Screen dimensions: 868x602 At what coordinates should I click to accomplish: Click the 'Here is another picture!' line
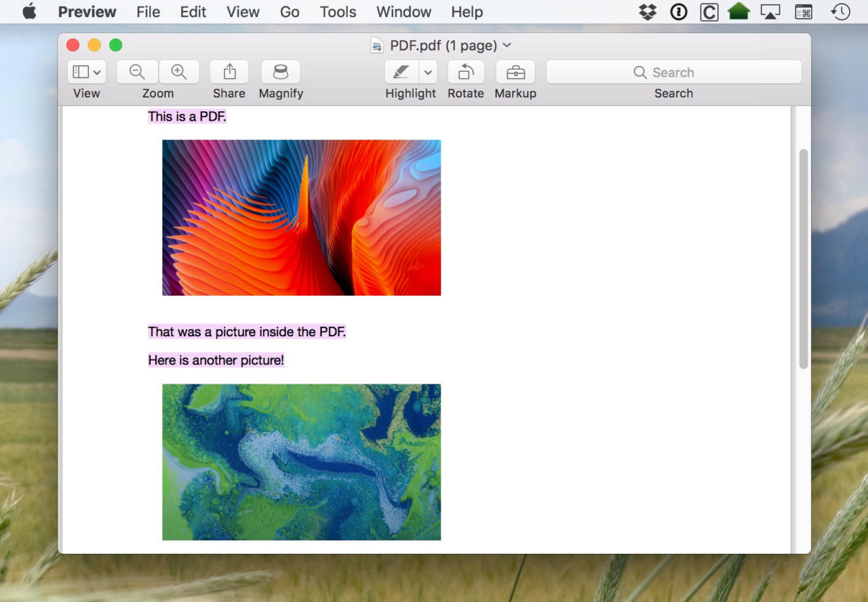[x=216, y=360]
